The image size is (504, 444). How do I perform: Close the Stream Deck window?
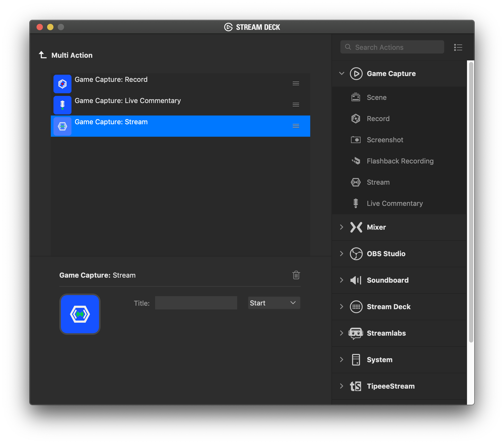(40, 27)
